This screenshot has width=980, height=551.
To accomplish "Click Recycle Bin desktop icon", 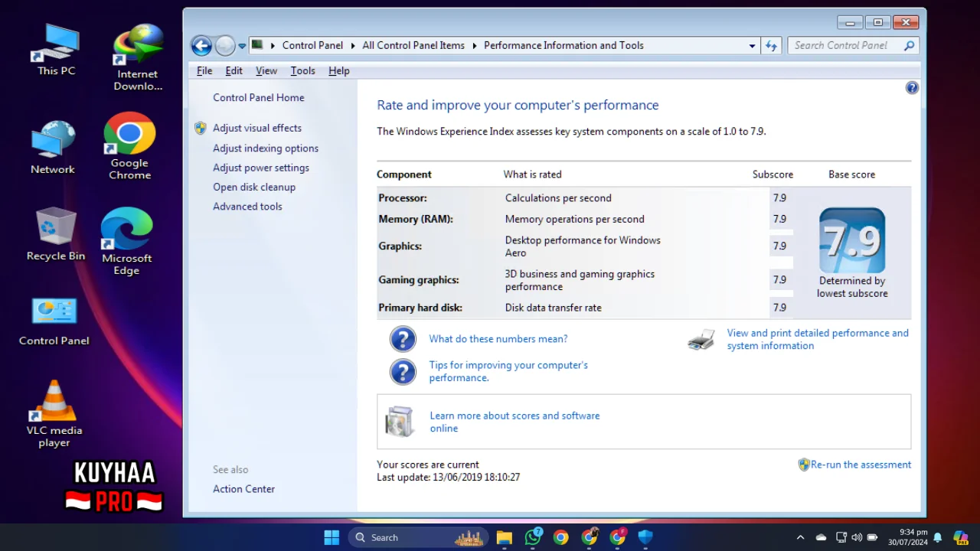I will (x=55, y=234).
